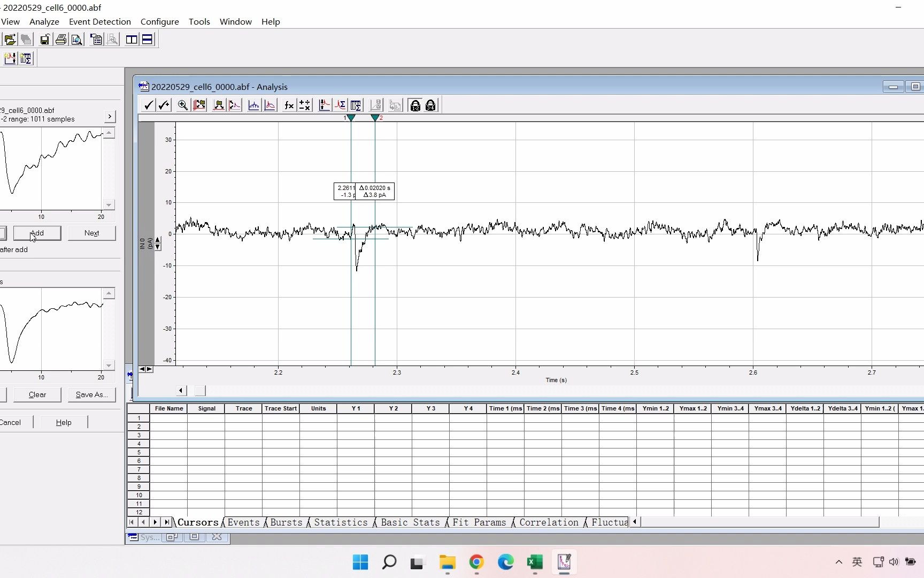Click the Open Data file toolbar icon
924x578 pixels.
coord(10,40)
